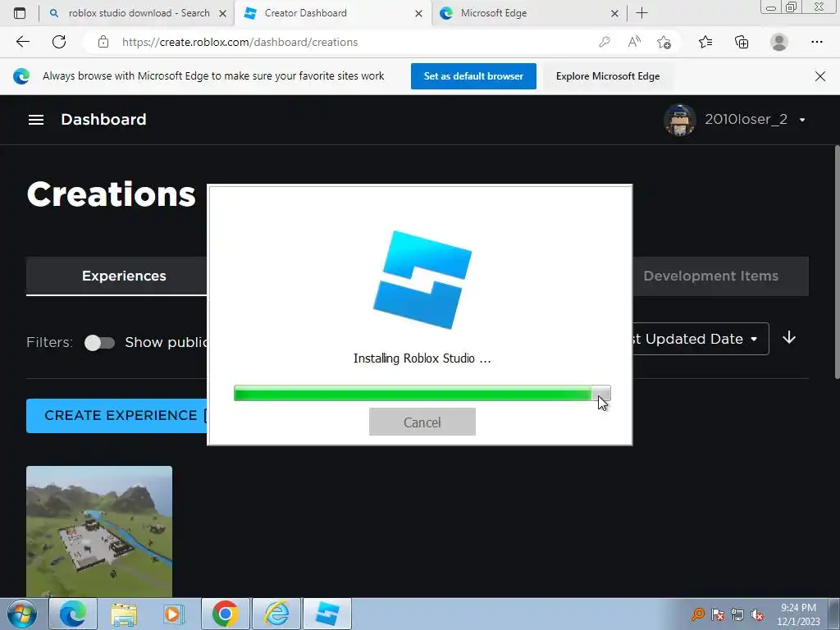
Task: Activate the Read aloud icon
Action: [634, 42]
